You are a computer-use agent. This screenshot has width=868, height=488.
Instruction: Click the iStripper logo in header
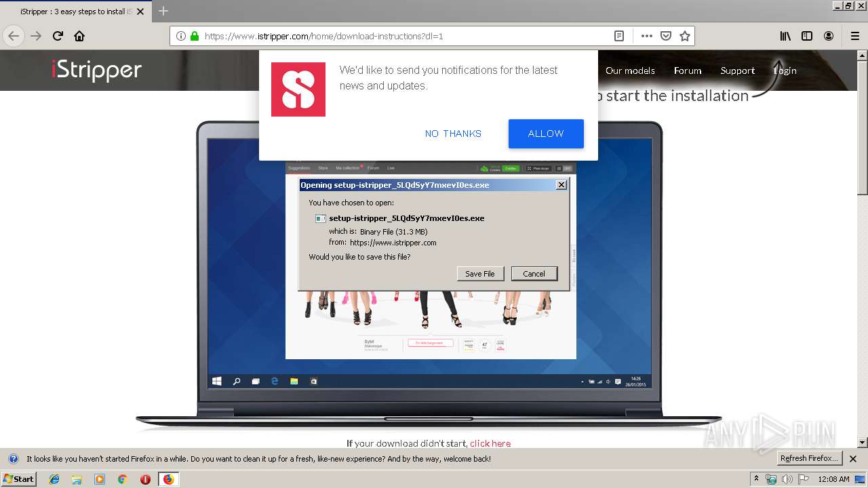tap(96, 70)
